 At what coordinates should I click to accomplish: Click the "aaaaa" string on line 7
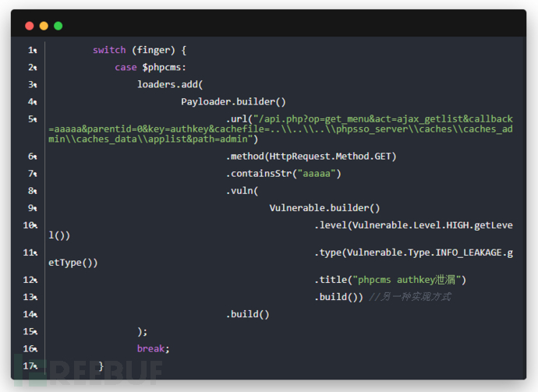[317, 174]
